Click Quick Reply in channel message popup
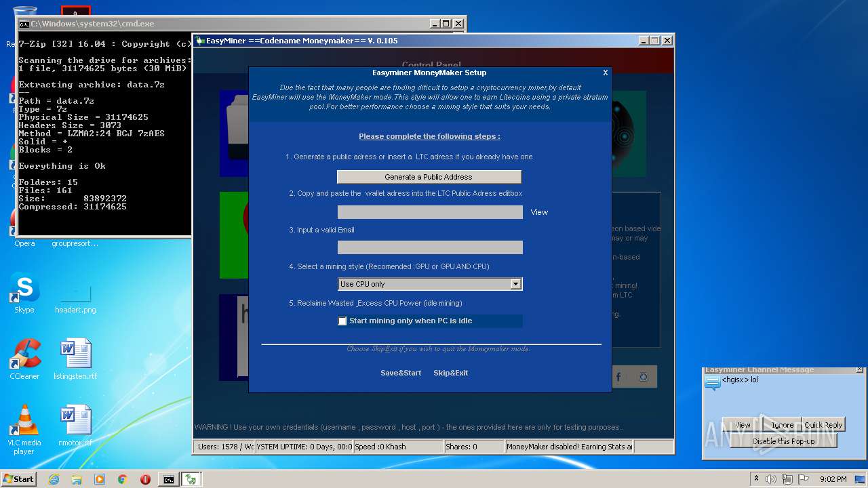 pyautogui.click(x=823, y=425)
